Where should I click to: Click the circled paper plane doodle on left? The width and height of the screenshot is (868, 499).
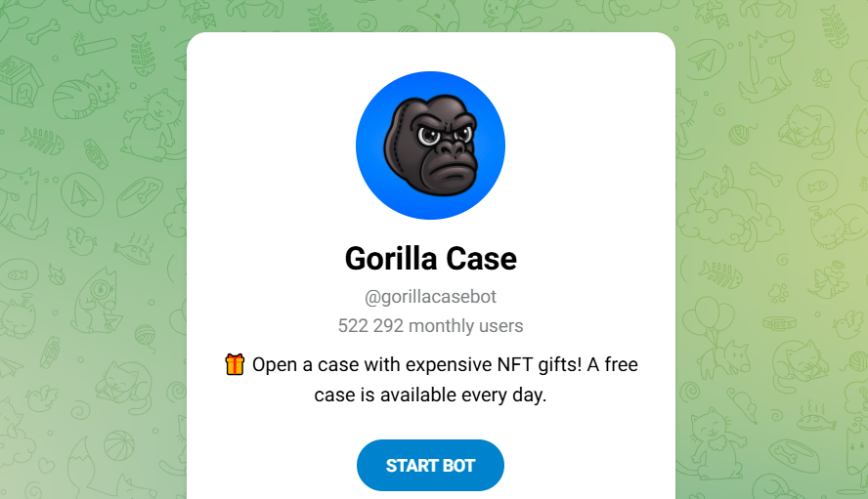tap(82, 194)
